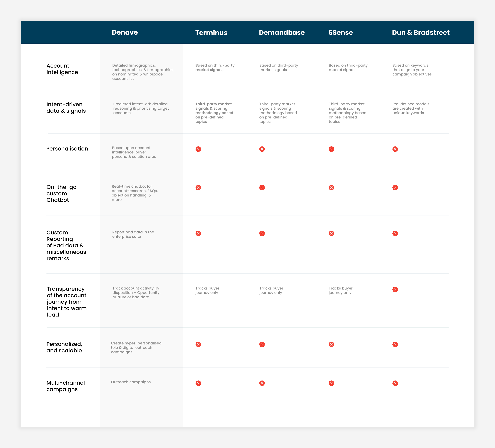The height and width of the screenshot is (448, 495).
Task: Click the Intent-driven data & signals label
Action: click(66, 108)
